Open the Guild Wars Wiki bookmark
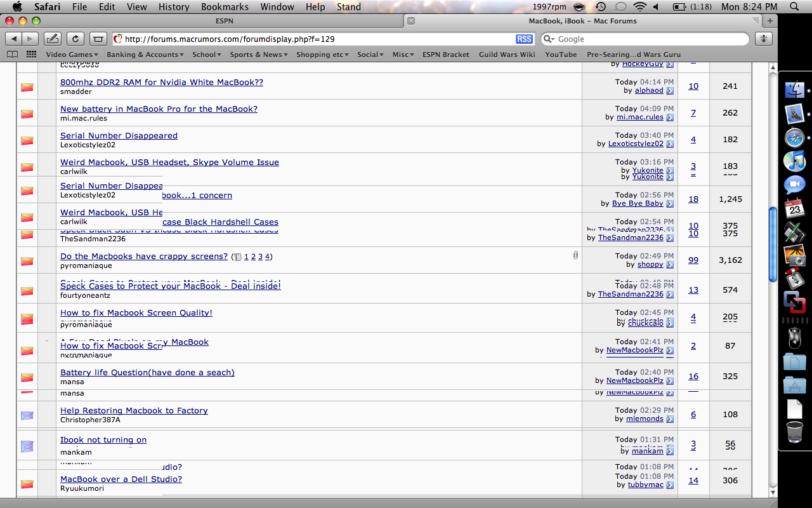812x508 pixels. coord(507,55)
